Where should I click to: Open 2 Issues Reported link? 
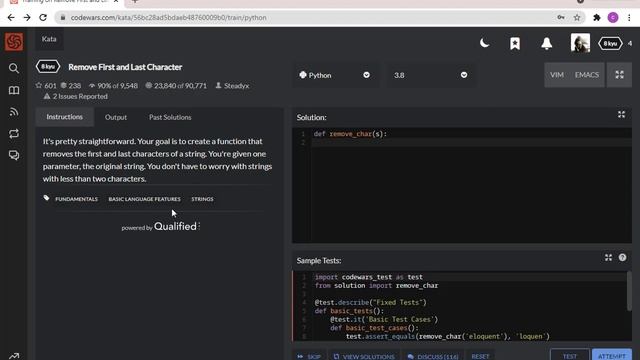76,96
